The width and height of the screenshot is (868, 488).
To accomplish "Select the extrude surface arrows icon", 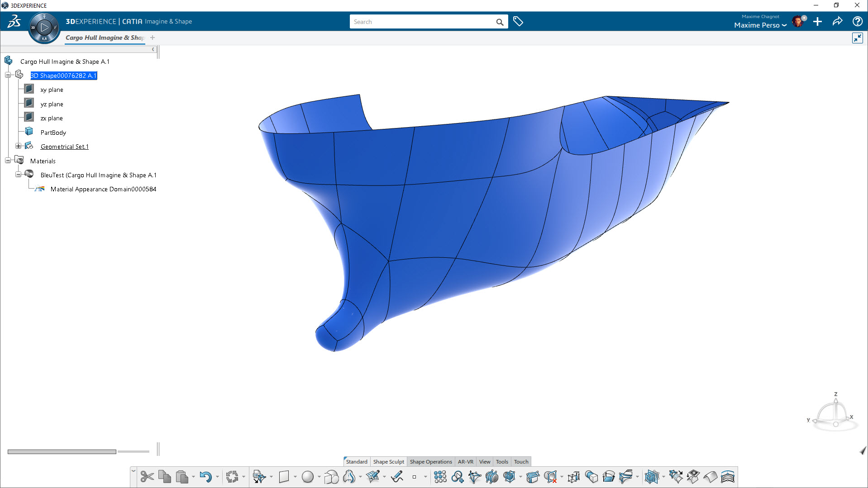I will [x=609, y=477].
